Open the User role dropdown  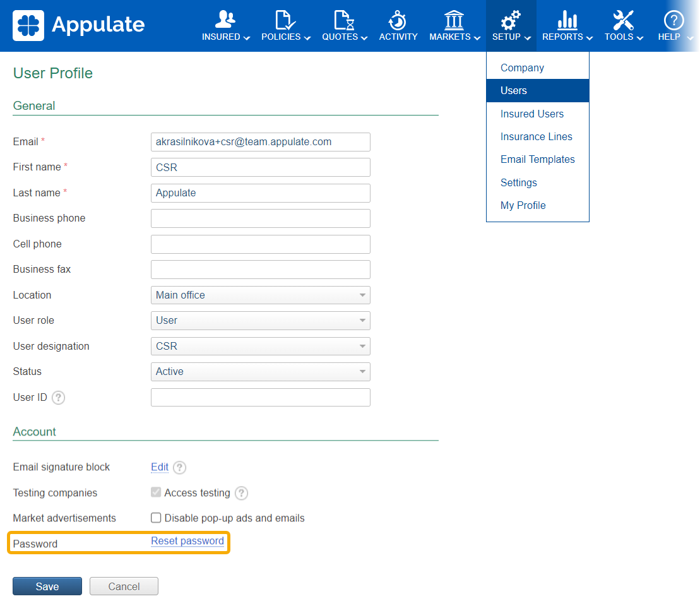click(x=260, y=321)
